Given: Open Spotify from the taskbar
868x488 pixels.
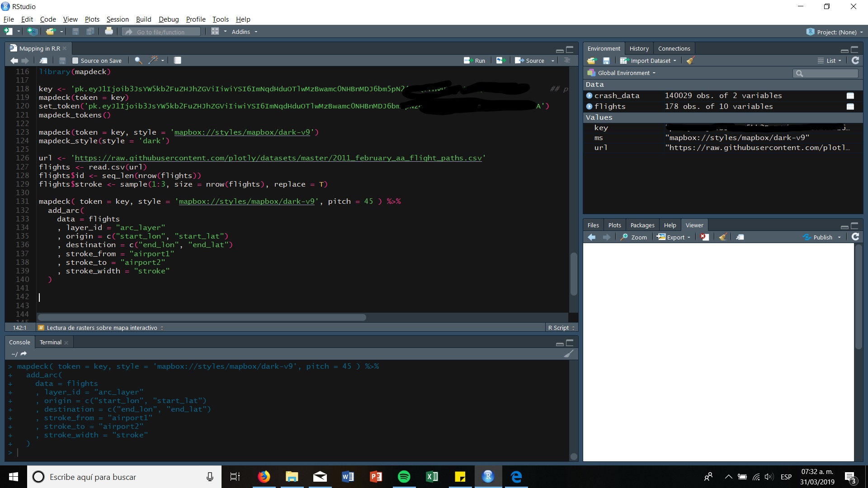Looking at the screenshot, I should pos(404,477).
